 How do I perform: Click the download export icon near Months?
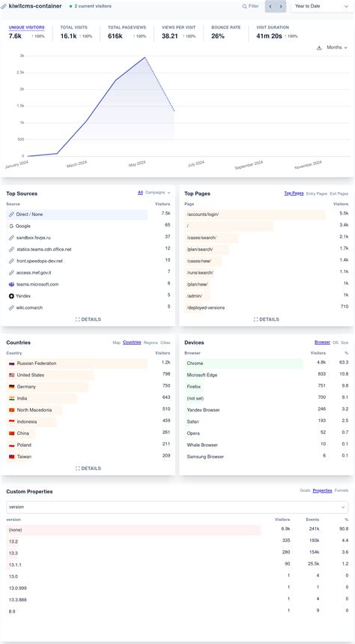click(319, 48)
